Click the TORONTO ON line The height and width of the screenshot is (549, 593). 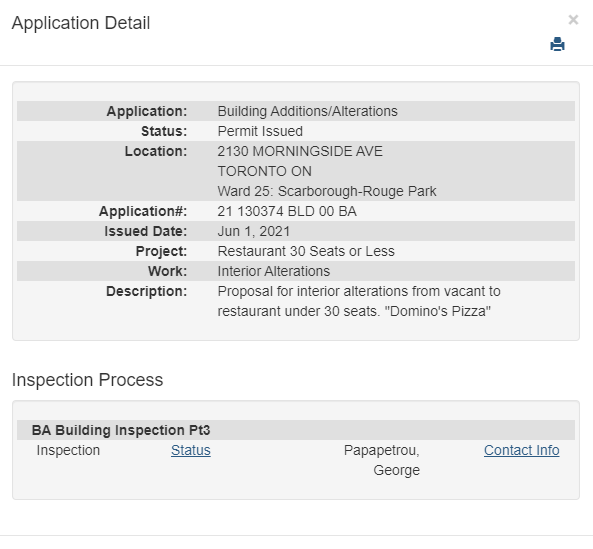pos(264,171)
